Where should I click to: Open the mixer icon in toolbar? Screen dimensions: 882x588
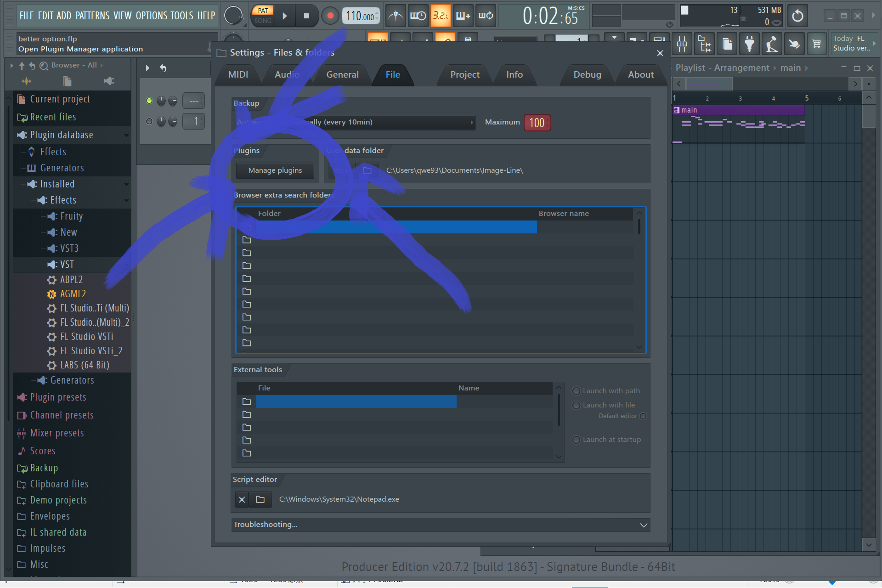pyautogui.click(x=682, y=44)
